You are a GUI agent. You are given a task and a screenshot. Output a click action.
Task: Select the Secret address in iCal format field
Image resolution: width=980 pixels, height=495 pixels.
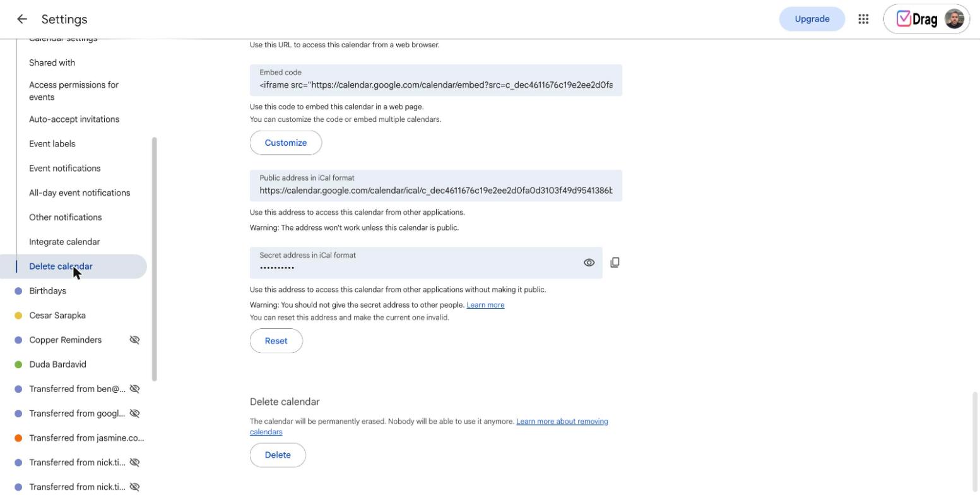pyautogui.click(x=426, y=263)
